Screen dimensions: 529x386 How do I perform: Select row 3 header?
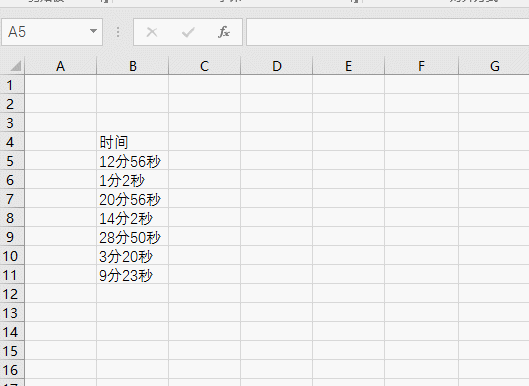(x=12, y=122)
